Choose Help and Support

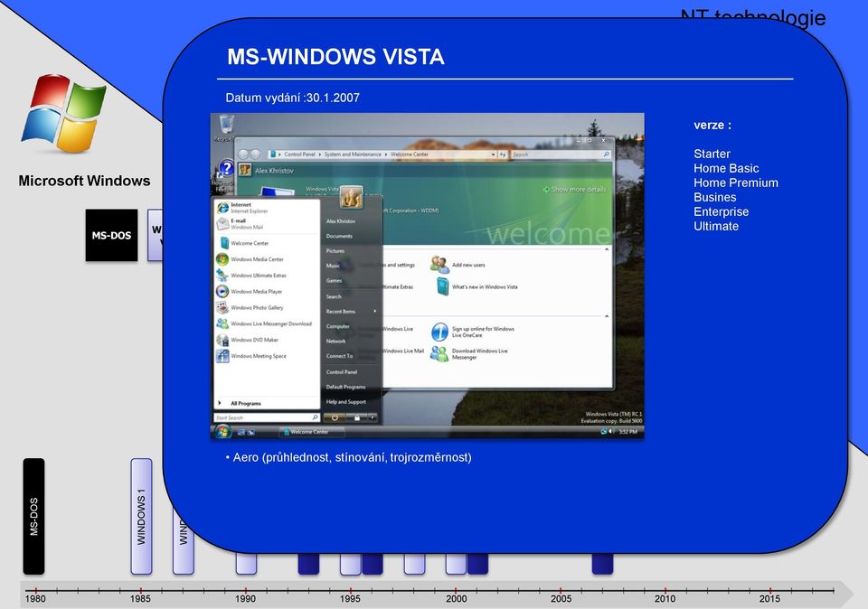pyautogui.click(x=346, y=401)
